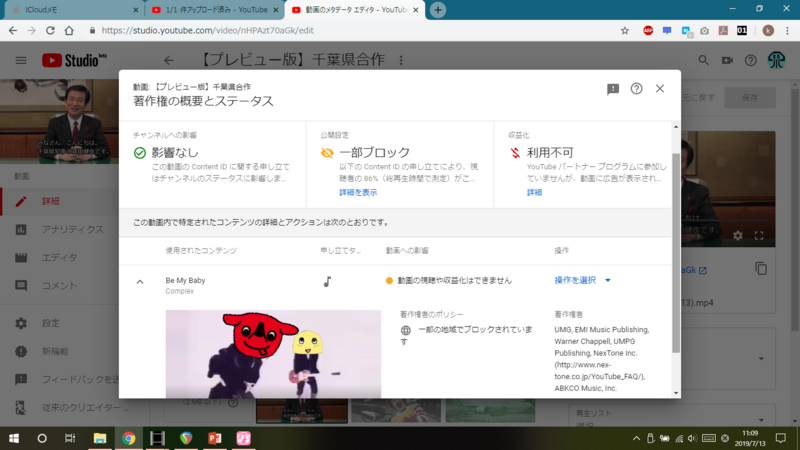This screenshot has width=800, height=450.
Task: Toggle fullscreen on the video preview
Action: [x=759, y=236]
